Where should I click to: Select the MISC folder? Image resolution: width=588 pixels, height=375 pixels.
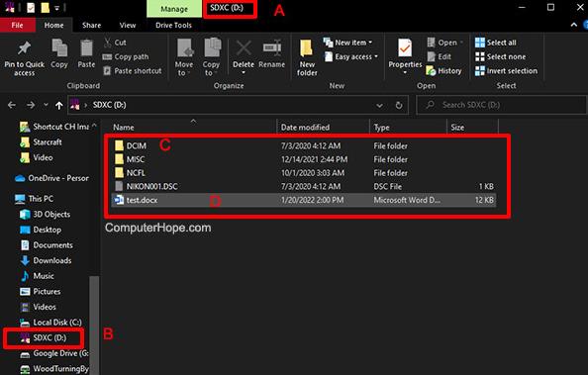pos(303,159)
